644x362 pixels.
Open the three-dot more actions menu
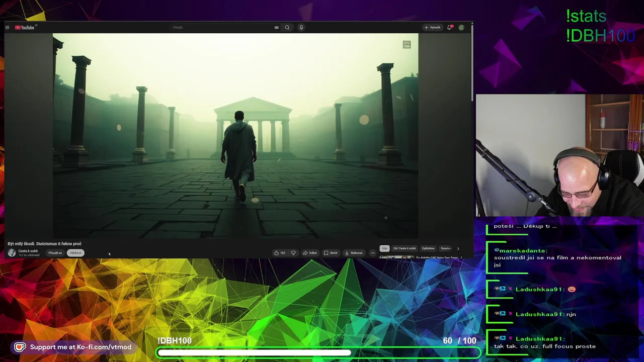click(x=372, y=253)
